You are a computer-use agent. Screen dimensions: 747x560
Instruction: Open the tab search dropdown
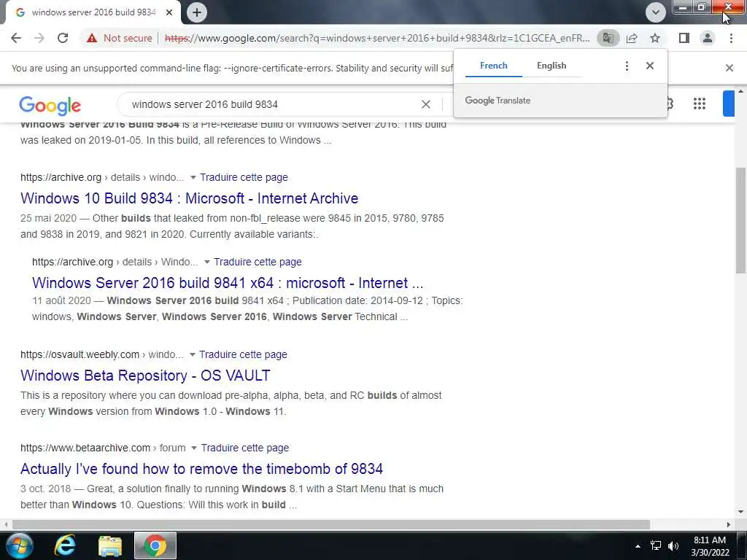point(656,12)
